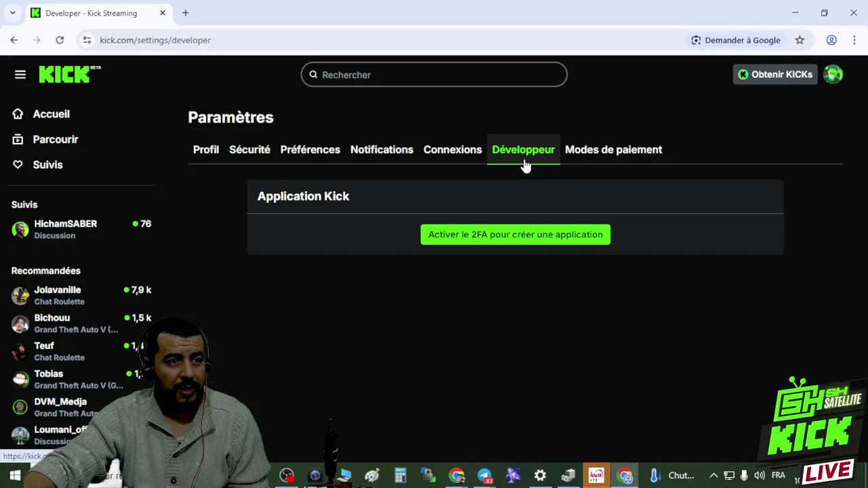Open HichamSABER channel avatar
This screenshot has height=488, width=868.
(x=20, y=229)
